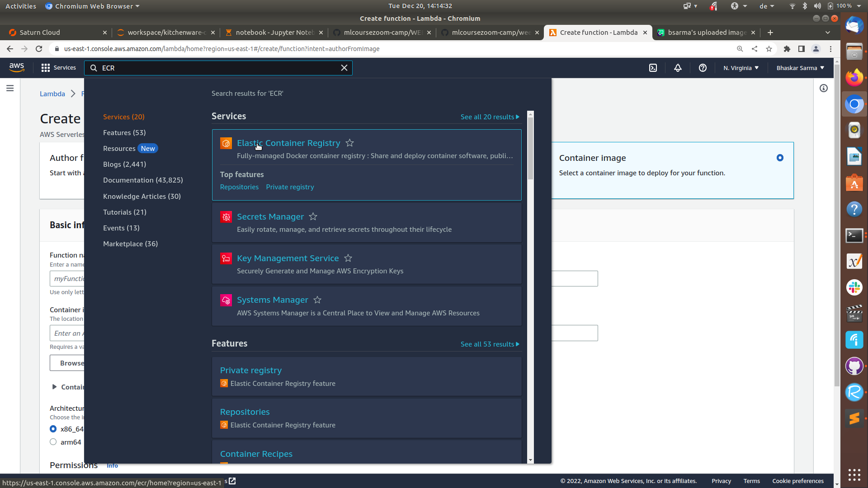Star the Secrets Manager service

313,216
